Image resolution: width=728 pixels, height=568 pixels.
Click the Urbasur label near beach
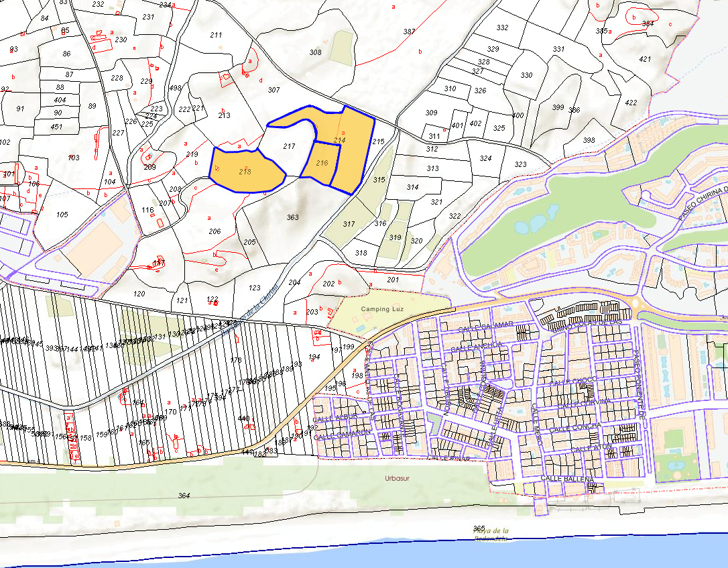click(x=397, y=479)
